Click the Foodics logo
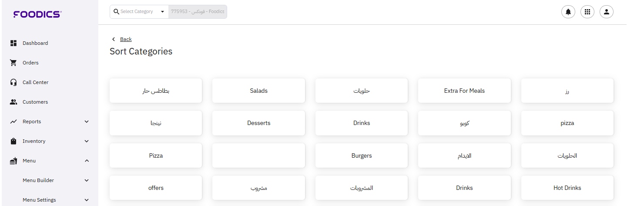This screenshot has height=206, width=644. (37, 14)
